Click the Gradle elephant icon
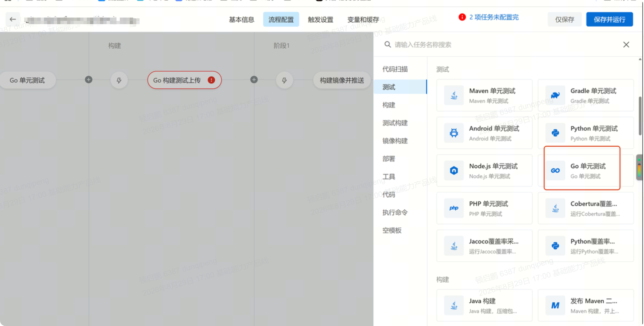 click(555, 95)
